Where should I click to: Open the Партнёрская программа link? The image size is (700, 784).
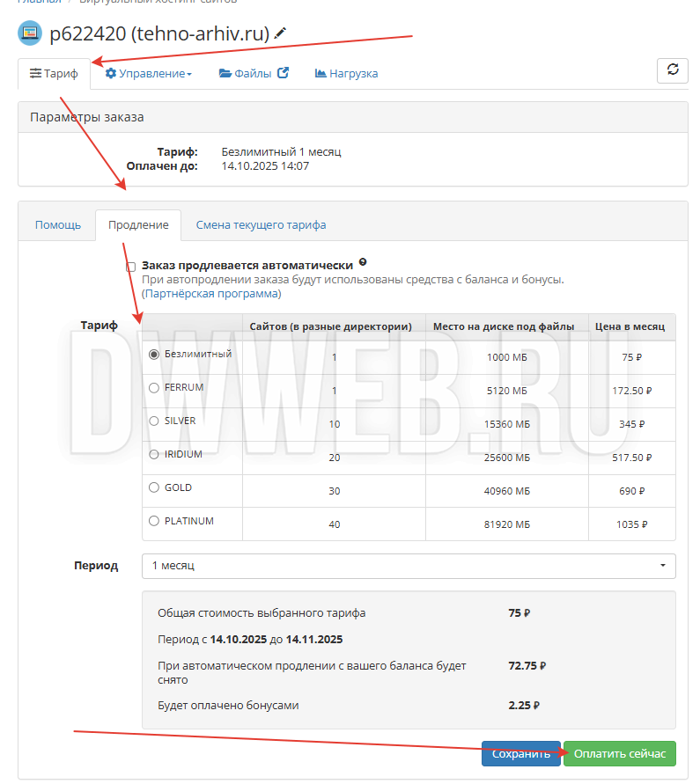coord(211,293)
